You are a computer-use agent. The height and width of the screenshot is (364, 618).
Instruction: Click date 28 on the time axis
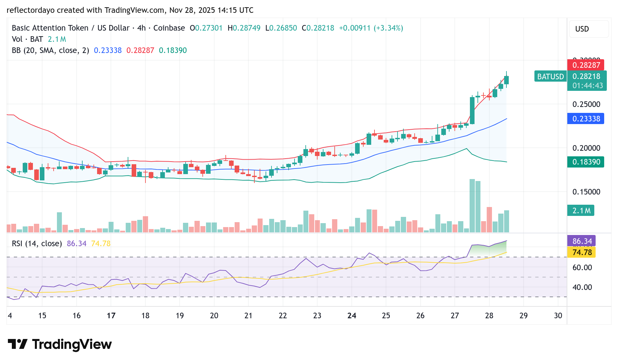tap(489, 316)
